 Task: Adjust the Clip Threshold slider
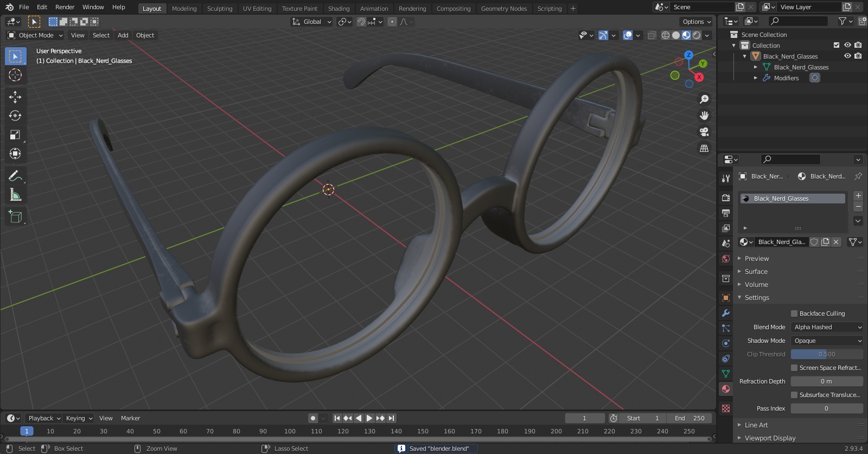827,354
